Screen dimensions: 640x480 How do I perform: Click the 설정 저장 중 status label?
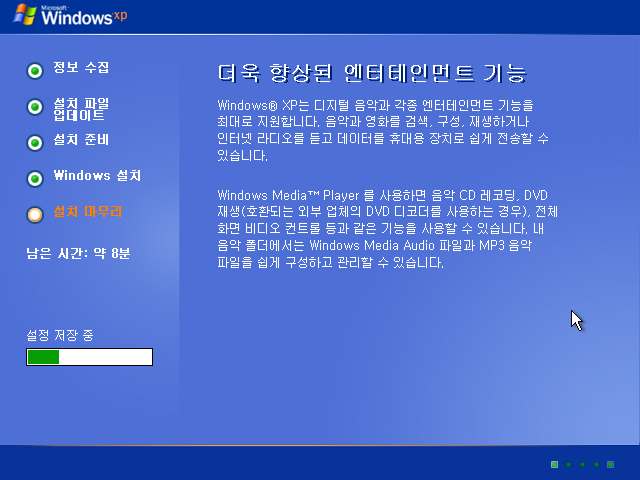[x=60, y=336]
